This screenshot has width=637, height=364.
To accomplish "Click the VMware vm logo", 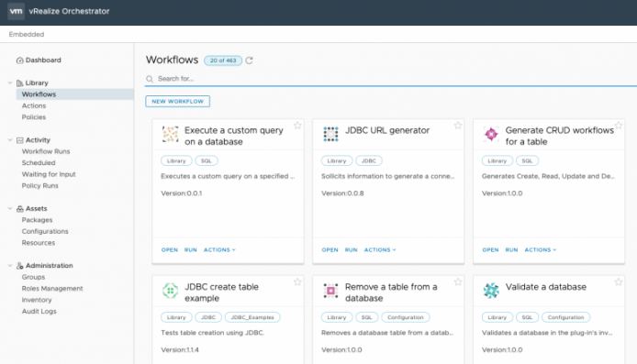I will click(x=16, y=11).
